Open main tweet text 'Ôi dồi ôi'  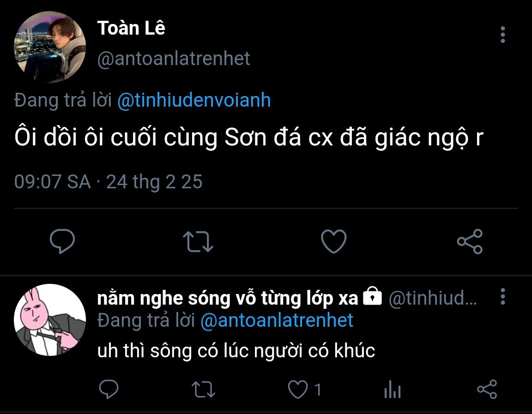coord(248,138)
